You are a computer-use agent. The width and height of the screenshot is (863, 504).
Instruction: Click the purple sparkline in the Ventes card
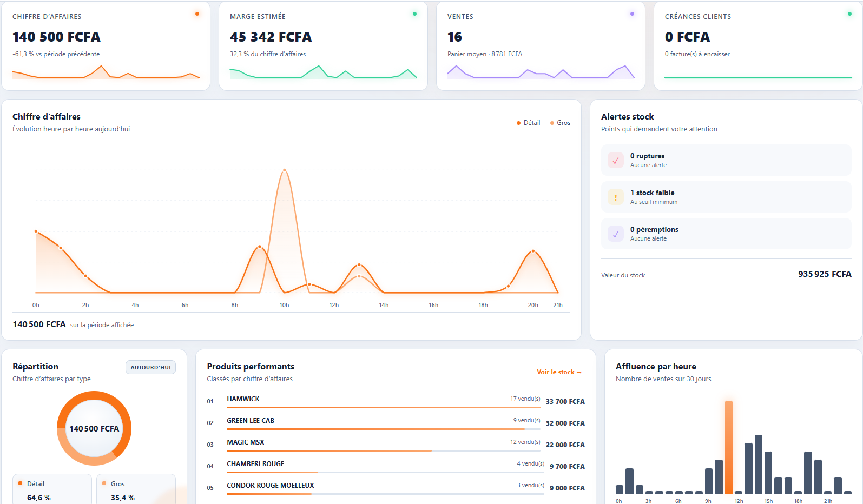coord(541,72)
